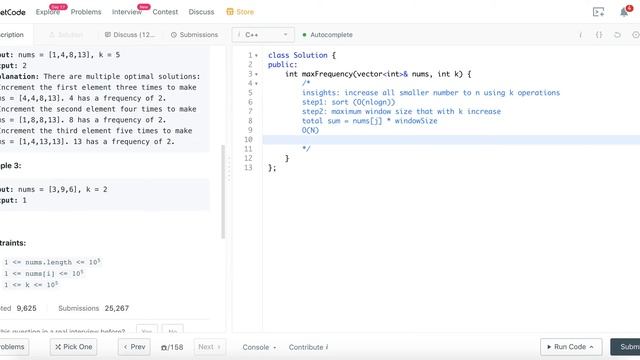Switch to the Submissions tab
The height and width of the screenshot is (360, 640).
(194, 35)
